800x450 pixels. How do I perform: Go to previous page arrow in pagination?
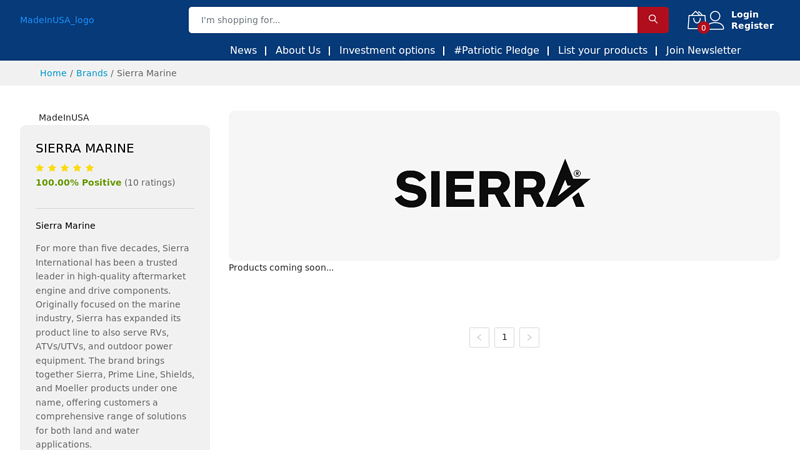point(479,337)
